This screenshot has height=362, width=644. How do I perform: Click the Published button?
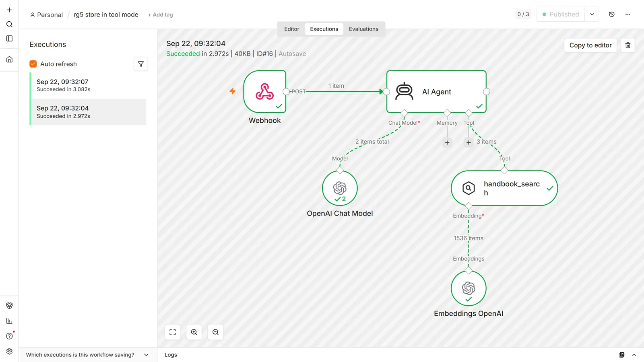561,14
